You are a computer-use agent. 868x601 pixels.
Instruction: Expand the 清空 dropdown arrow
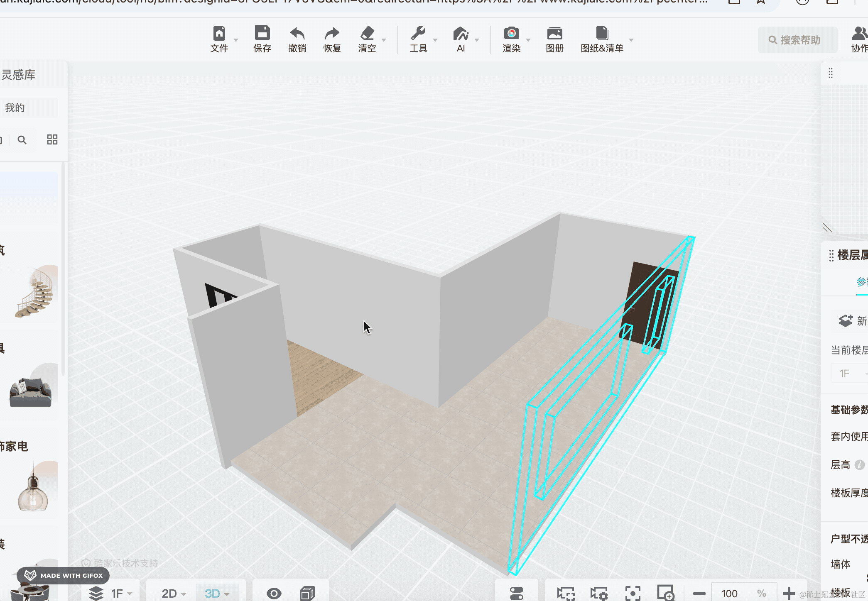384,40
